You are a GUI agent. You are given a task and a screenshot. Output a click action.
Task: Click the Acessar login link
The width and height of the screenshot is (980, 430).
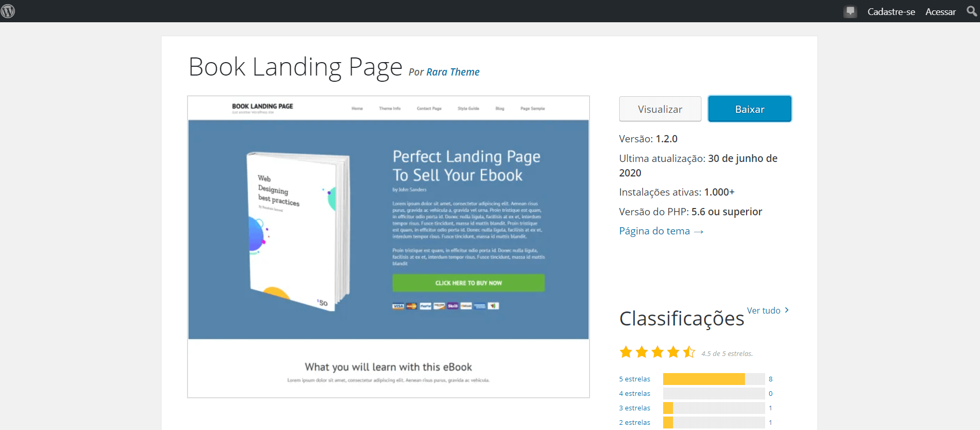(940, 11)
